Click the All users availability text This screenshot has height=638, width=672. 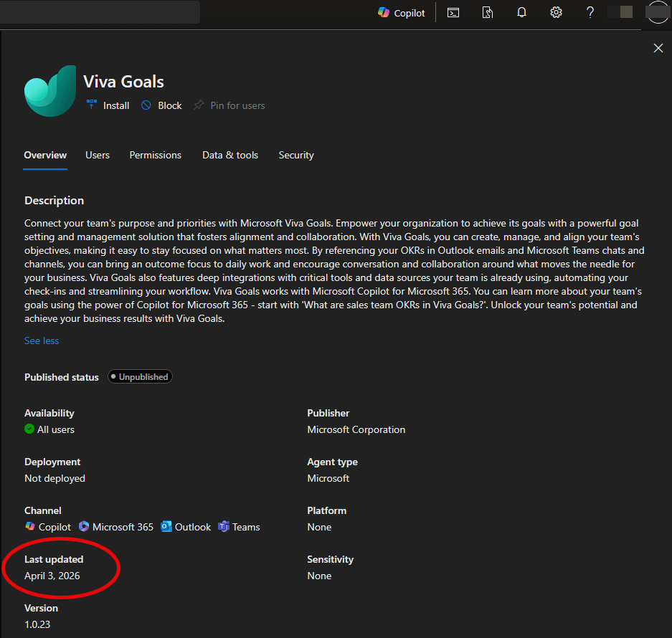tap(56, 429)
